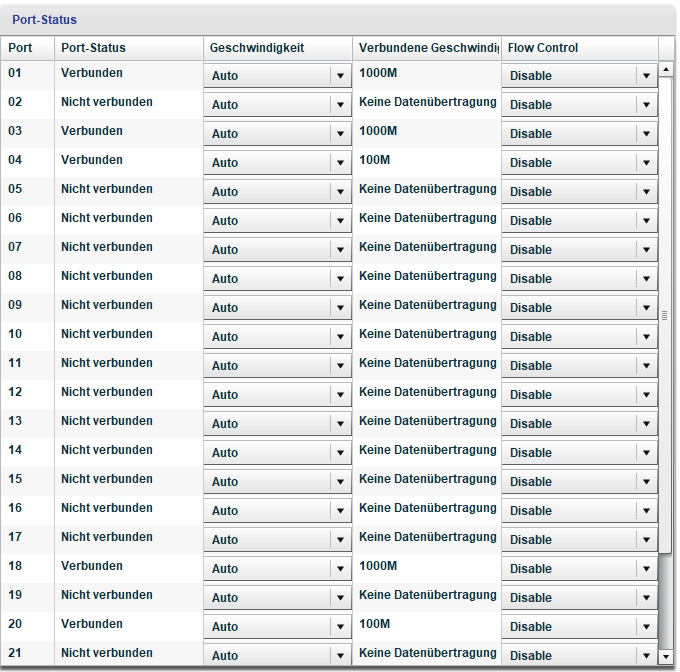The height and width of the screenshot is (672, 680).
Task: Click the scroll up arrow of the table
Action: click(x=667, y=71)
